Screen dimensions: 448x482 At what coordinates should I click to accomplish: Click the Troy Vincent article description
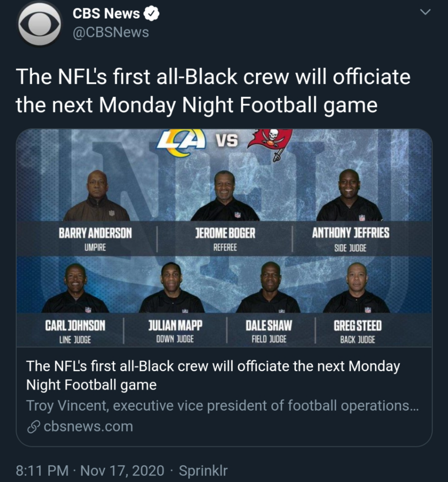pos(222,405)
